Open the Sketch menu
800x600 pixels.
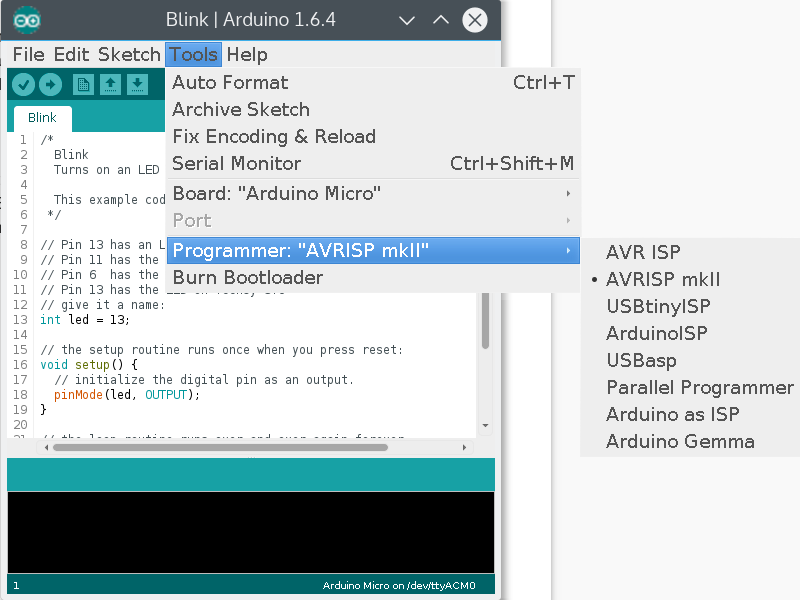pyautogui.click(x=129, y=55)
